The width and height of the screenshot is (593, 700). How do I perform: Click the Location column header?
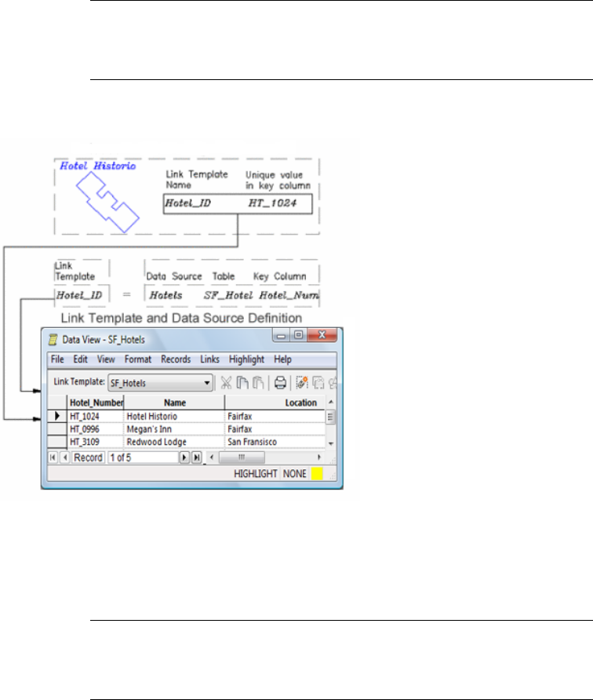pyautogui.click(x=275, y=403)
